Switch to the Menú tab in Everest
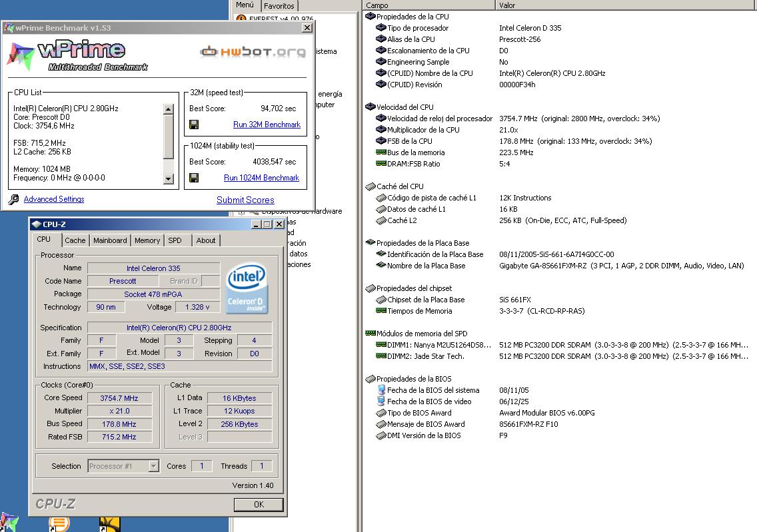Viewport: 757px width, 532px height. coord(245,5)
